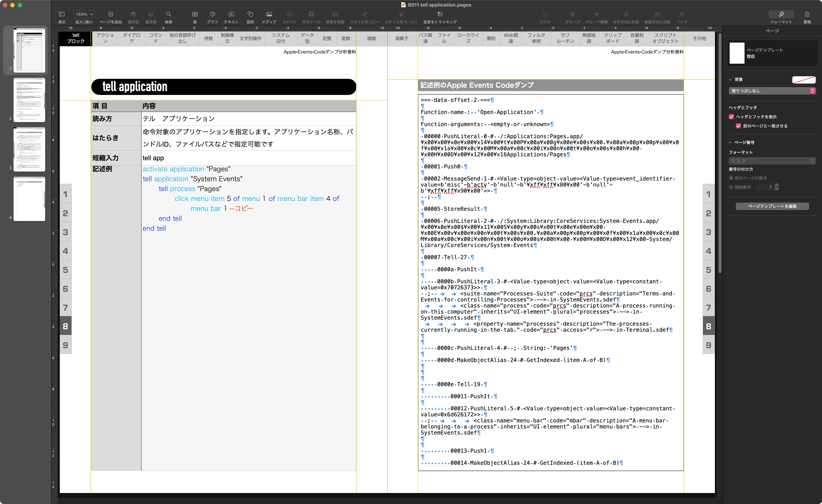The width and height of the screenshot is (822, 504).
Task: Open the 表示 view options icon
Action: (x=62, y=14)
